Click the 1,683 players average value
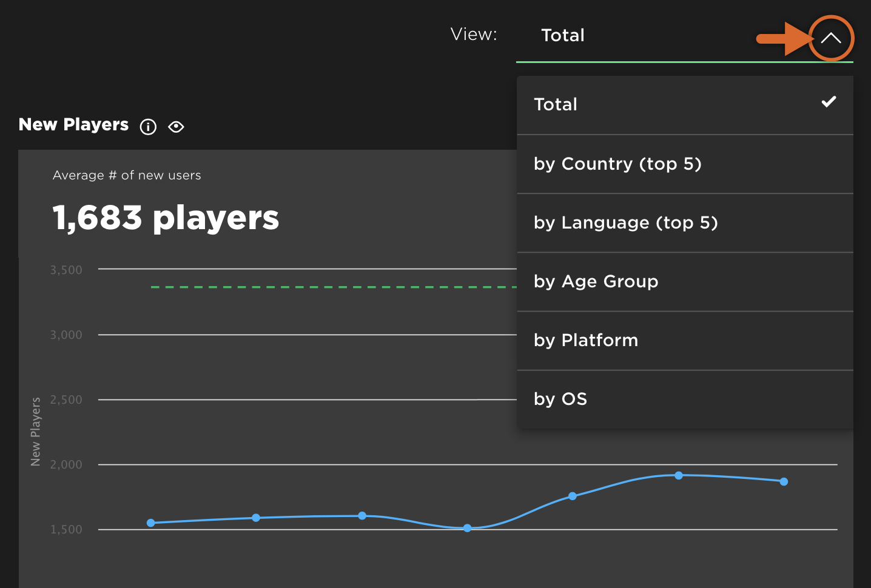Screen dimensions: 871x588 click(166, 218)
